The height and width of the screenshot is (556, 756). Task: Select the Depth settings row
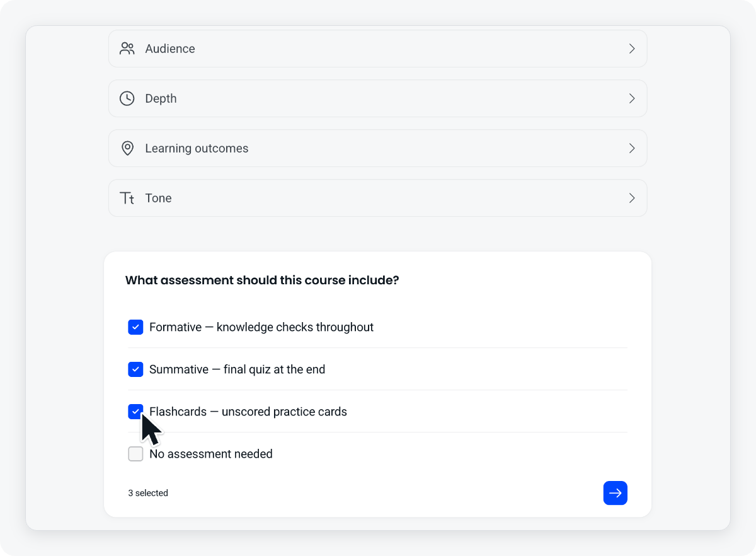click(378, 98)
